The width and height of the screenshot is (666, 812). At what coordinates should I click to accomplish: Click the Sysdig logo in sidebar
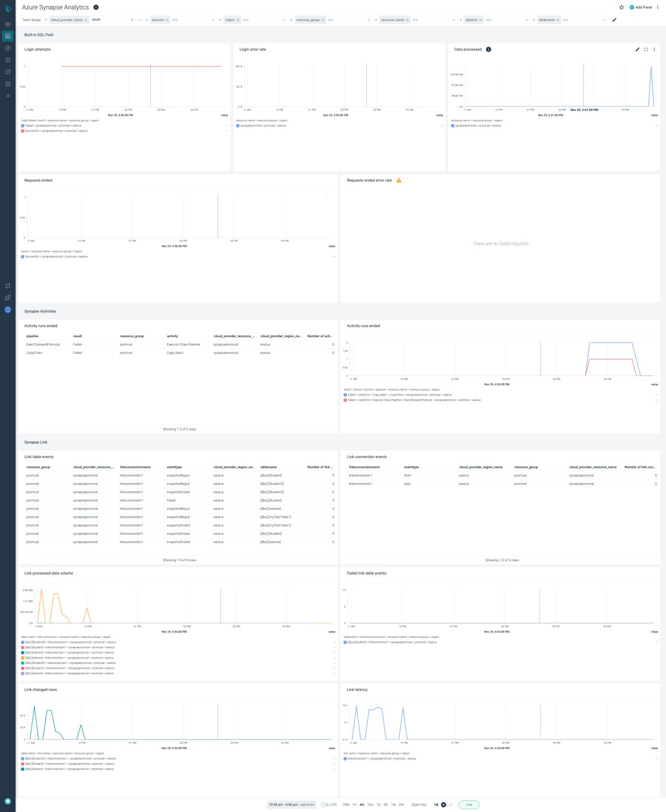[8, 8]
